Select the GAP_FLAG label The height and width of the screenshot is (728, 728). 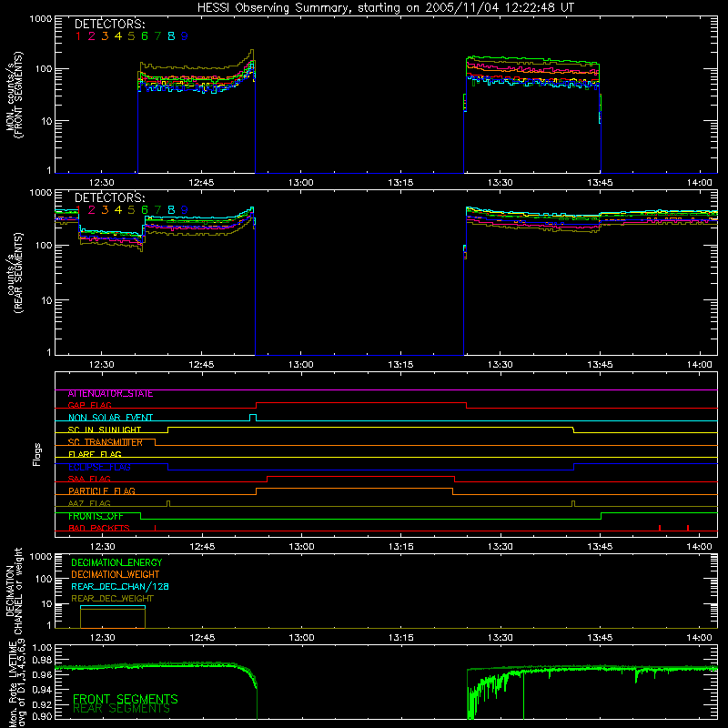(x=89, y=405)
